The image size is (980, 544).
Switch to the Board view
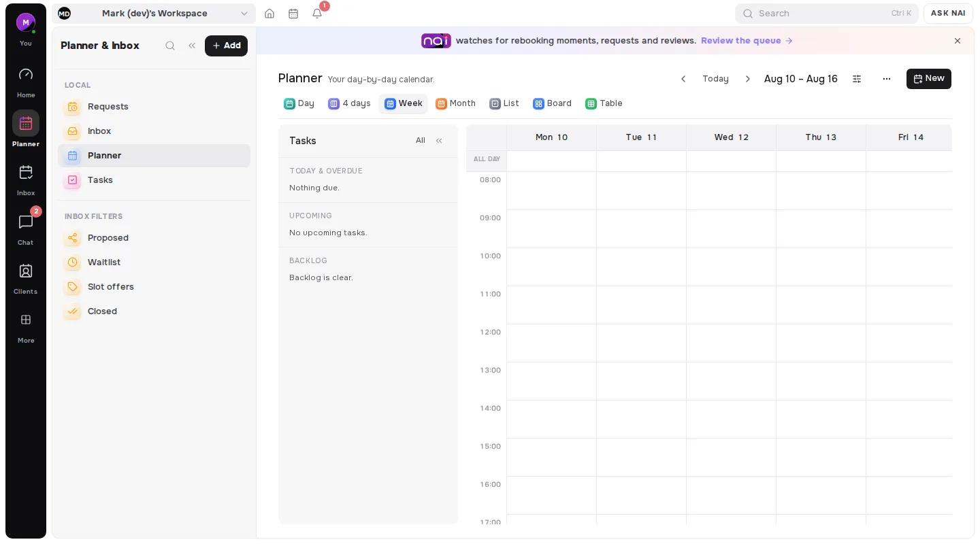pos(553,103)
